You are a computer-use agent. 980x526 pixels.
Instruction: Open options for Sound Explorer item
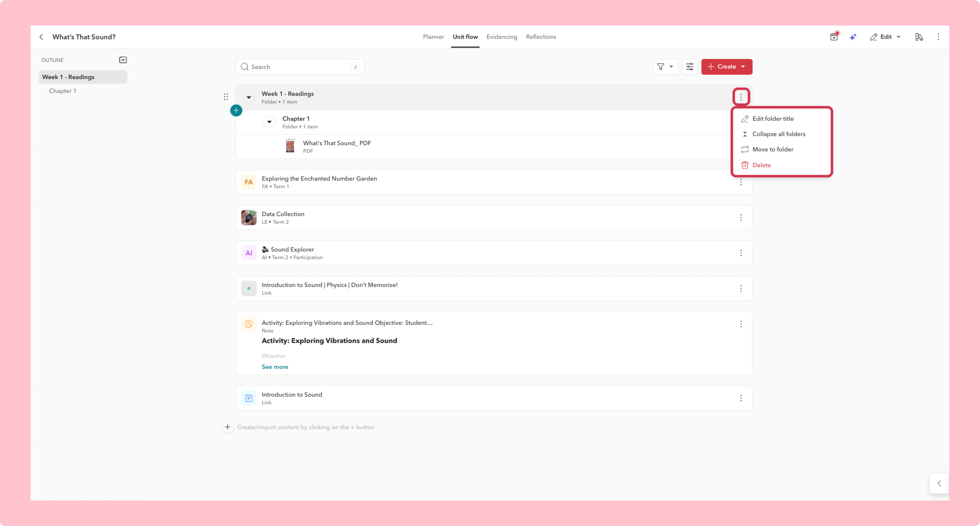point(741,253)
